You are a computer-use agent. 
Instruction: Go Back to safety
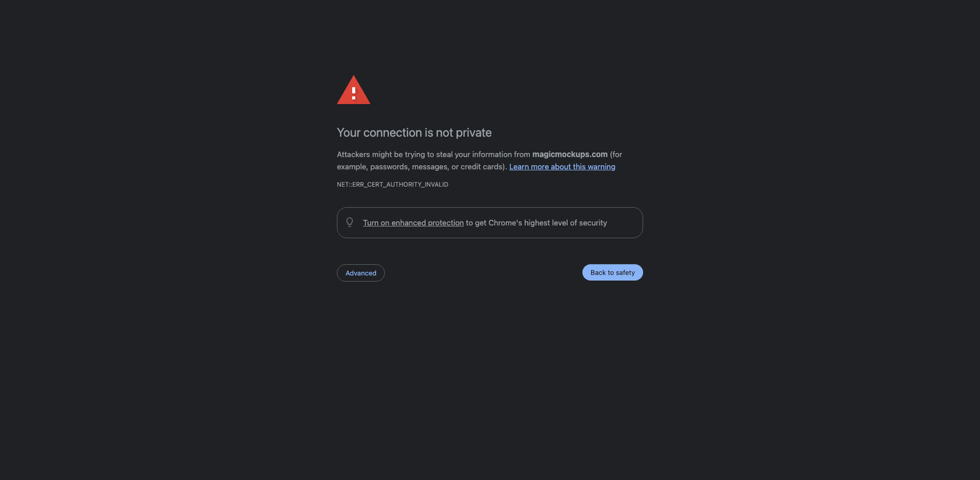pos(612,272)
